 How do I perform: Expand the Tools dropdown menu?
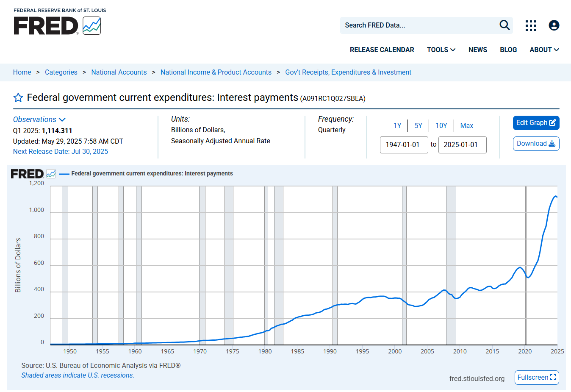click(x=441, y=50)
